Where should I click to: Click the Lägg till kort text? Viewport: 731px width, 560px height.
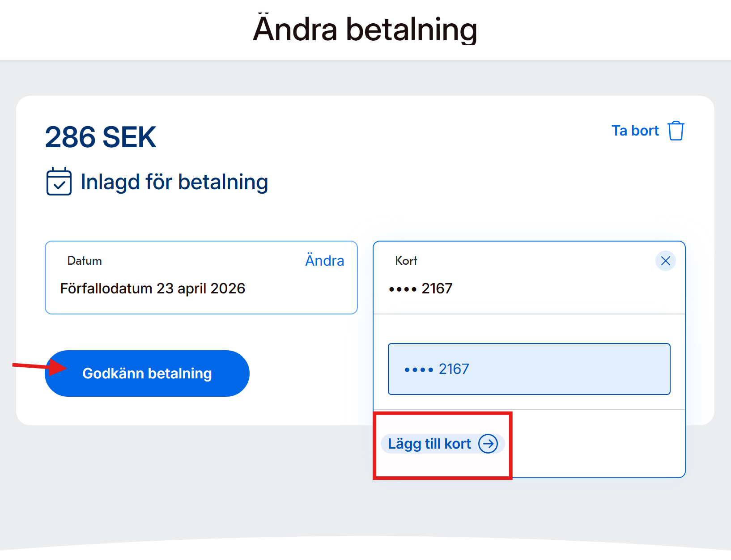(429, 444)
